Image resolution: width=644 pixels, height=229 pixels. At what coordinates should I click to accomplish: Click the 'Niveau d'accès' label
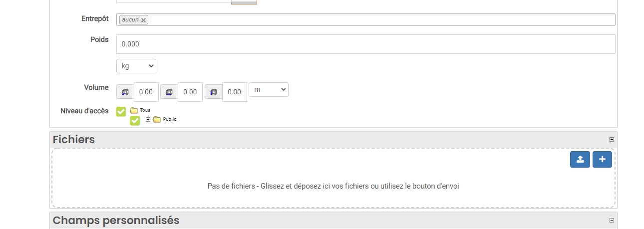point(84,111)
